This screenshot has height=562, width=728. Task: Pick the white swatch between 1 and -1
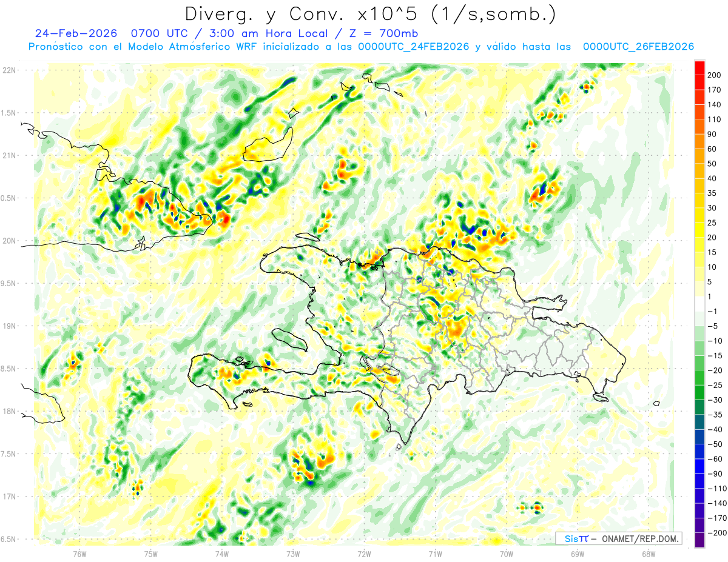pyautogui.click(x=699, y=304)
